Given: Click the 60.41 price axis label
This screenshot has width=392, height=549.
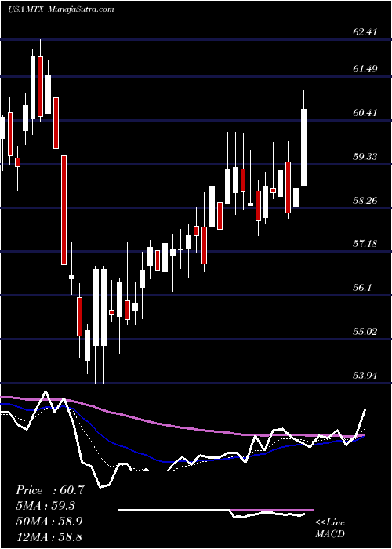Looking at the screenshot, I should click(x=365, y=113).
